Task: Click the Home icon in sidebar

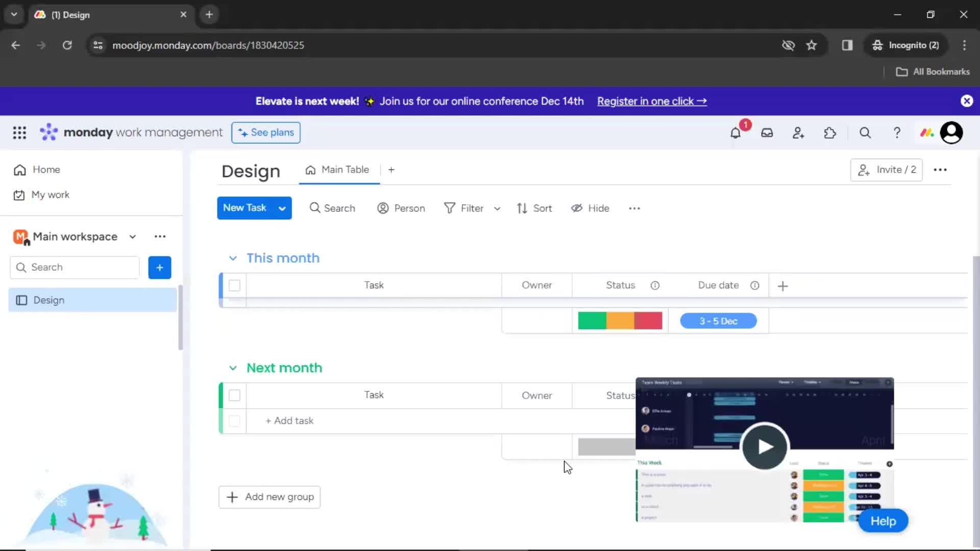Action: [19, 169]
